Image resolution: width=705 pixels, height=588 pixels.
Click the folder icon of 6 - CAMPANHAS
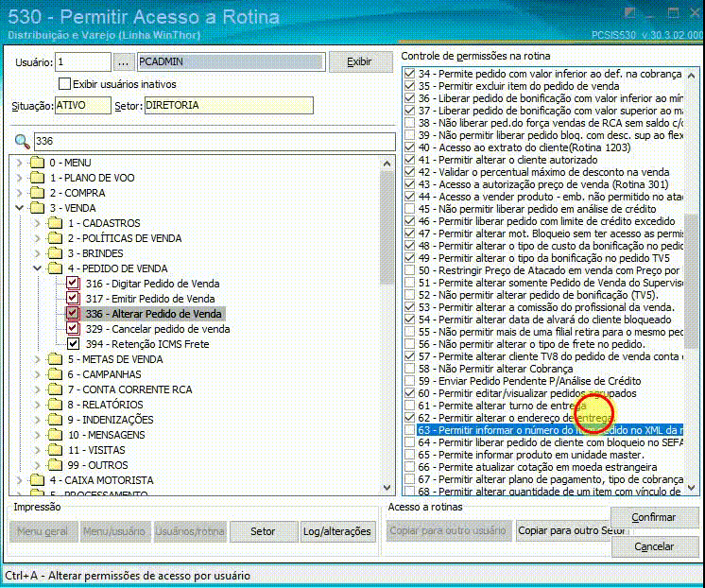point(55,374)
